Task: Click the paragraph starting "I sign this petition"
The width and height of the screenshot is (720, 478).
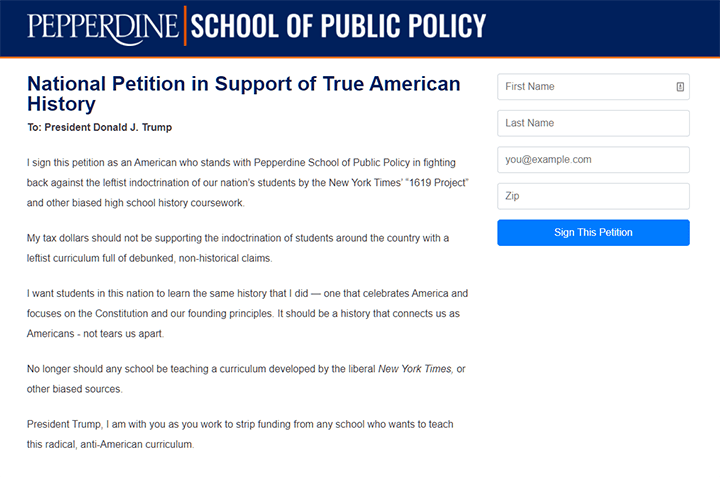Action: coord(248,183)
